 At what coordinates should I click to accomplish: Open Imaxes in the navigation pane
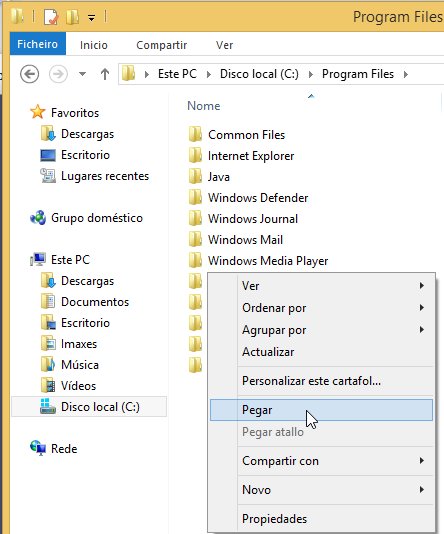[79, 344]
